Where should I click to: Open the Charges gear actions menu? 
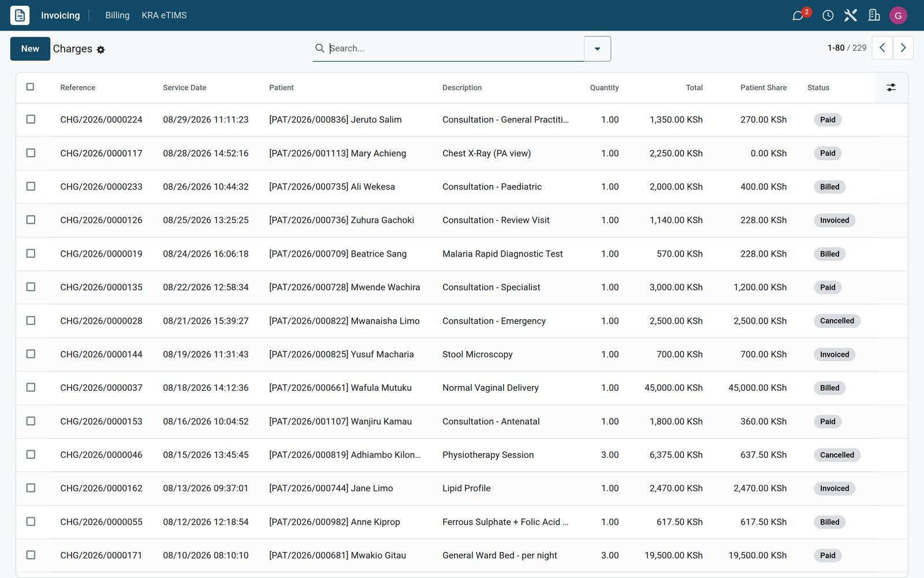101,50
